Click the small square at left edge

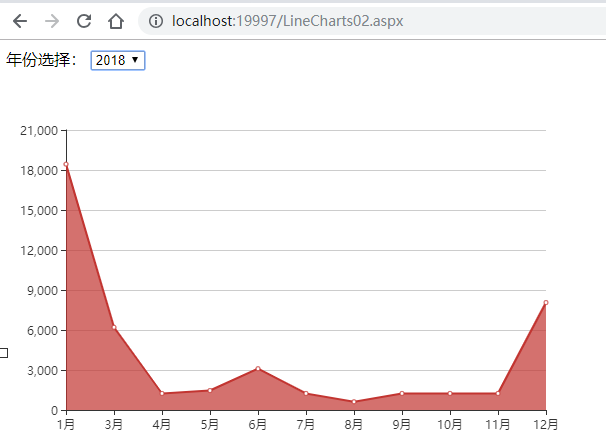(4, 352)
